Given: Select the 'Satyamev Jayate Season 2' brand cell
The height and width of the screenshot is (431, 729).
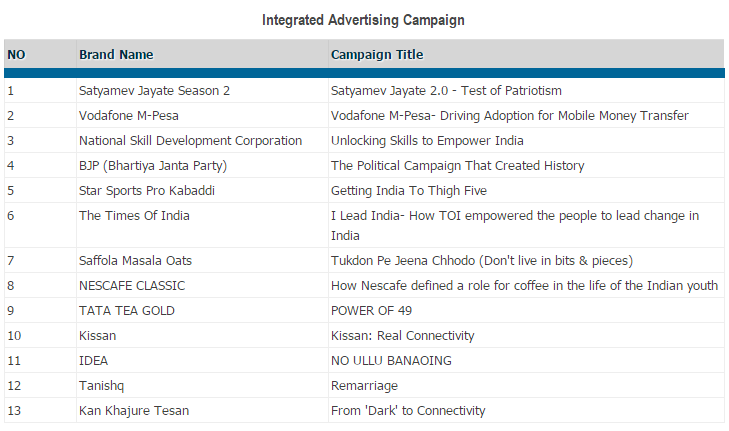Looking at the screenshot, I should click(x=154, y=91).
